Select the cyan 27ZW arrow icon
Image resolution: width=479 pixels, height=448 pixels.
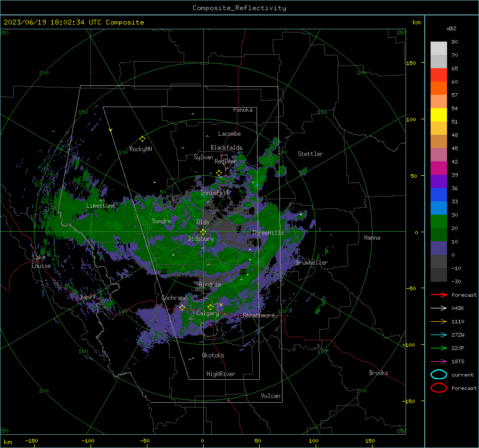click(x=439, y=335)
